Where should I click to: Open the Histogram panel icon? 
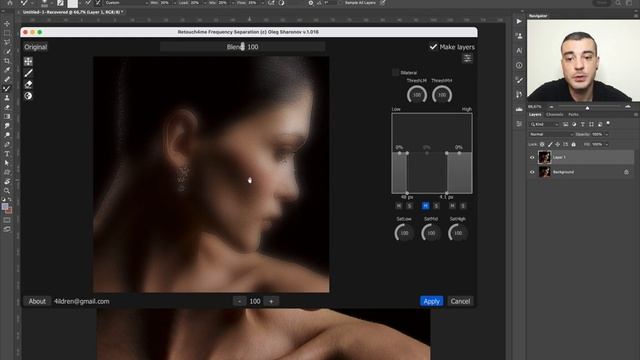click(x=519, y=109)
